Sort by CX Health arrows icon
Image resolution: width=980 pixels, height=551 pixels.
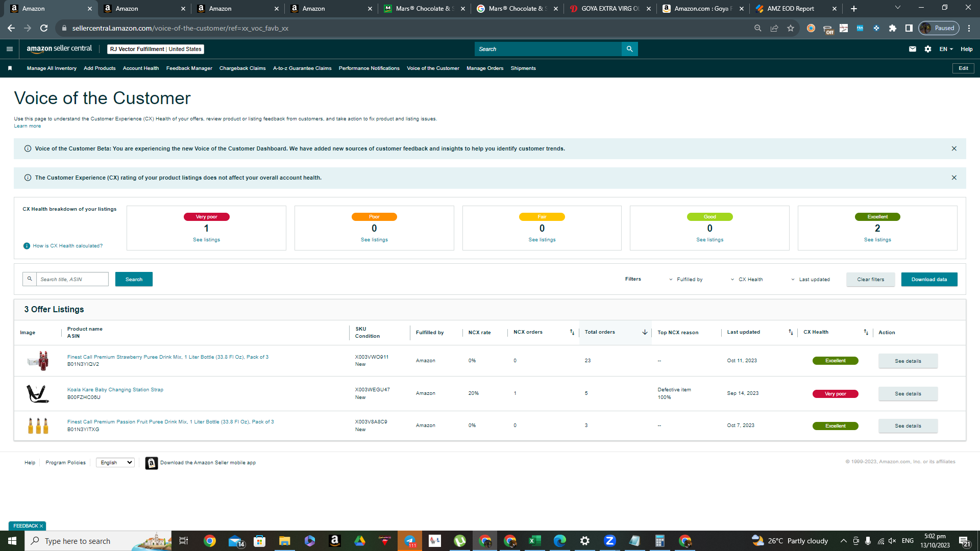(866, 332)
